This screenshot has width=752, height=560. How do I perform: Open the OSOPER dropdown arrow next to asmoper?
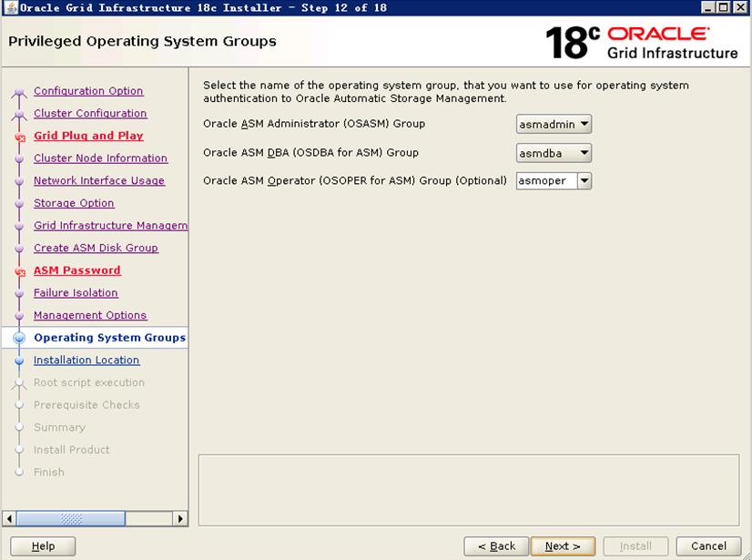(584, 181)
